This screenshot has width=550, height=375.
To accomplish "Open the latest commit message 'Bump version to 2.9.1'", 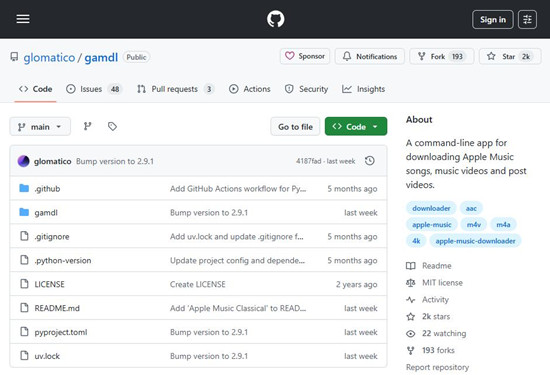I will pos(115,161).
